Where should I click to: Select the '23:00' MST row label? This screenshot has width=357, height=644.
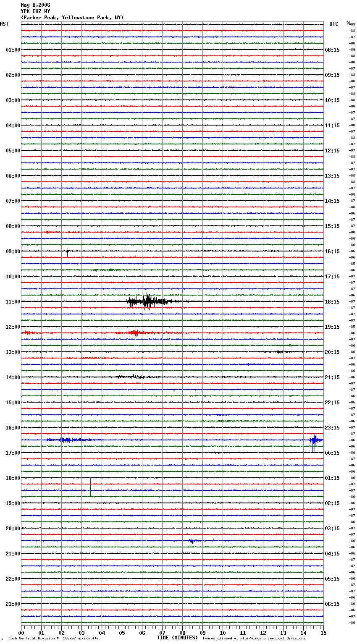click(x=13, y=604)
